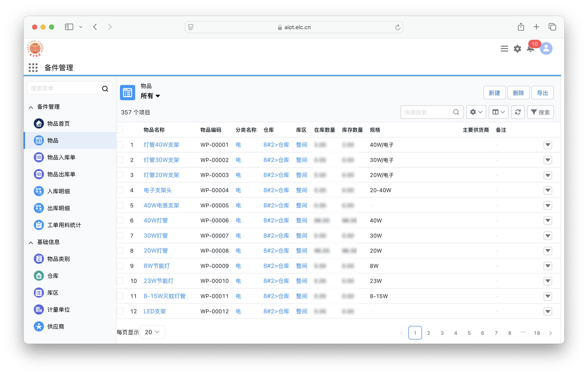Open 计量单位 in sidebar
Screen dimensions: 588x375
click(x=70, y=309)
